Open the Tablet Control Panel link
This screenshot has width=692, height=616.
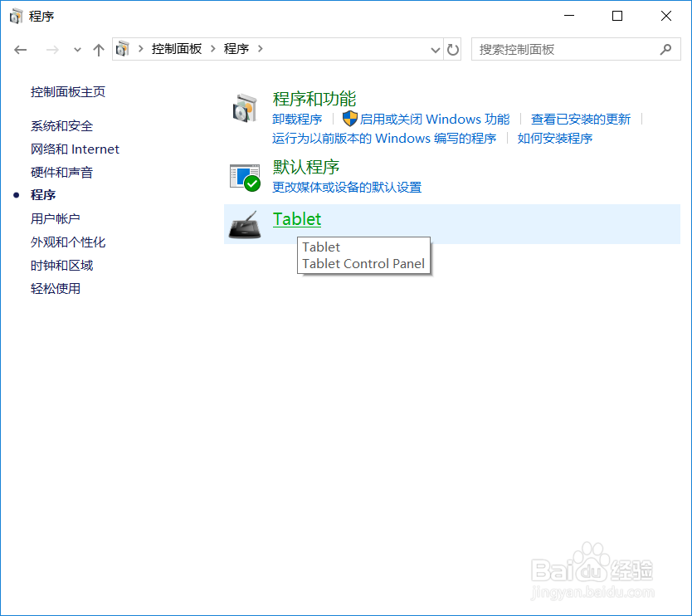click(x=296, y=219)
